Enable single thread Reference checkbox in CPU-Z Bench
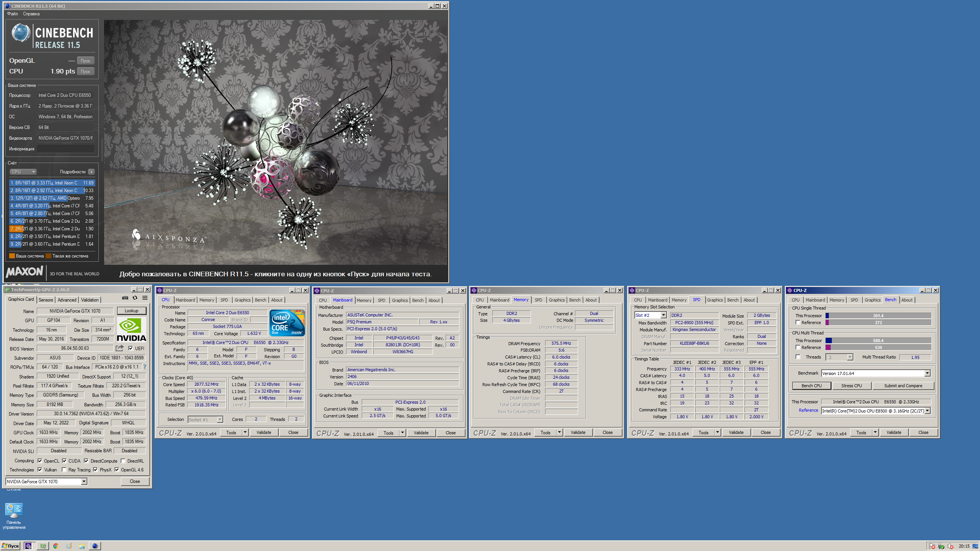The height and width of the screenshot is (551, 980). (798, 323)
